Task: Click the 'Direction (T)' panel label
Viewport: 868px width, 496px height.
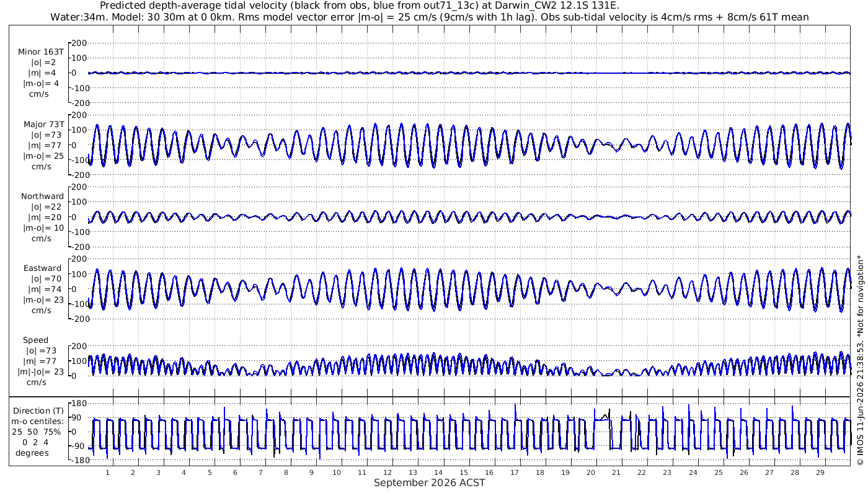Action: [38, 411]
